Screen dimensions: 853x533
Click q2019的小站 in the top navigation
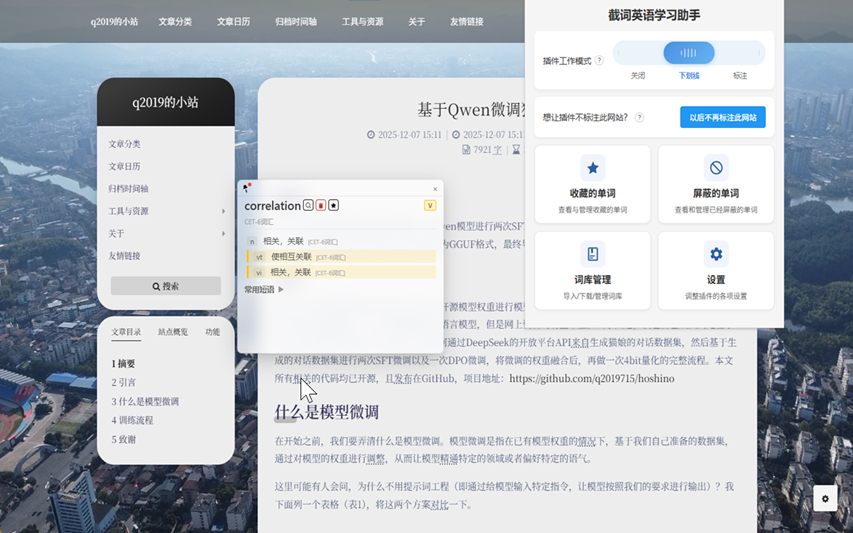[114, 22]
